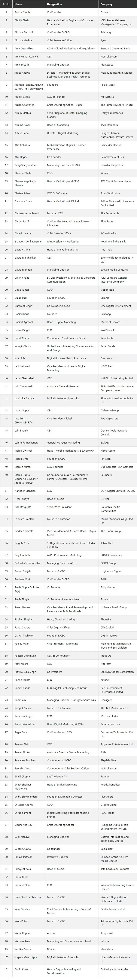Click the name Ashima Kakar
Viewport: 137px width, 980px height.
click(22, 125)
